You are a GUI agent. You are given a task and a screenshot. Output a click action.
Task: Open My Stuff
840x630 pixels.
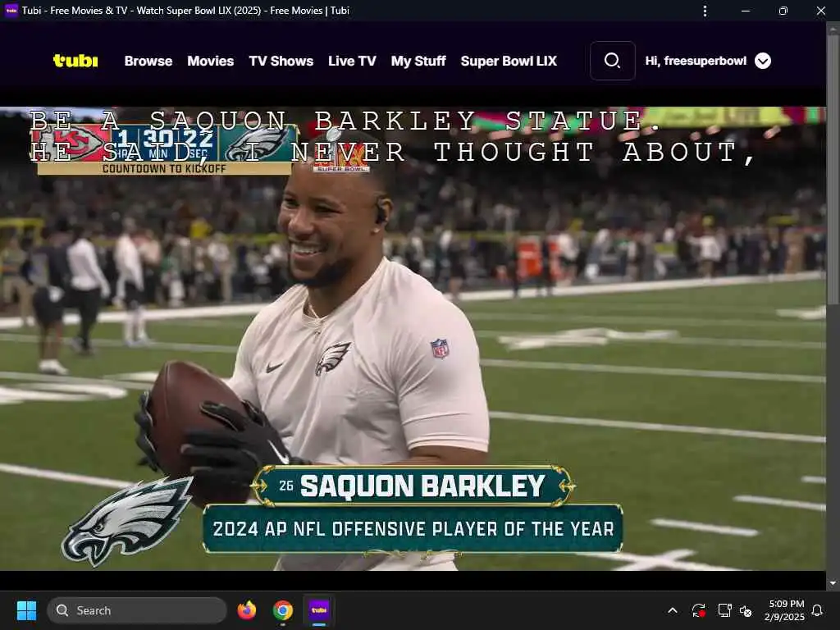(418, 61)
